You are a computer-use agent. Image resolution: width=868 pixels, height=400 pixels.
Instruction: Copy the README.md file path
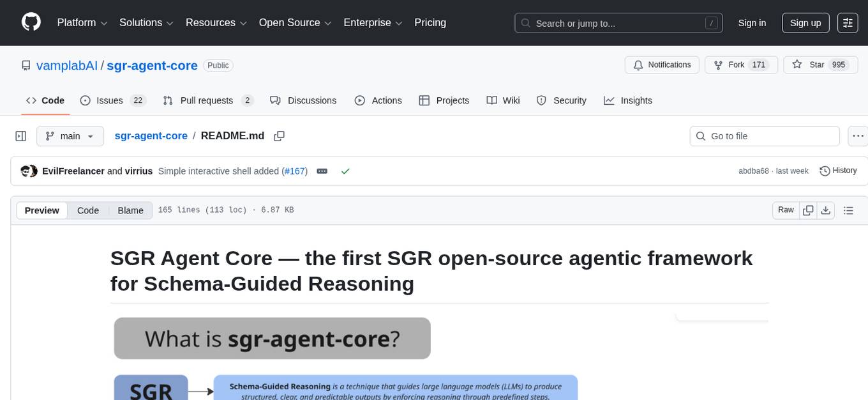(x=279, y=135)
